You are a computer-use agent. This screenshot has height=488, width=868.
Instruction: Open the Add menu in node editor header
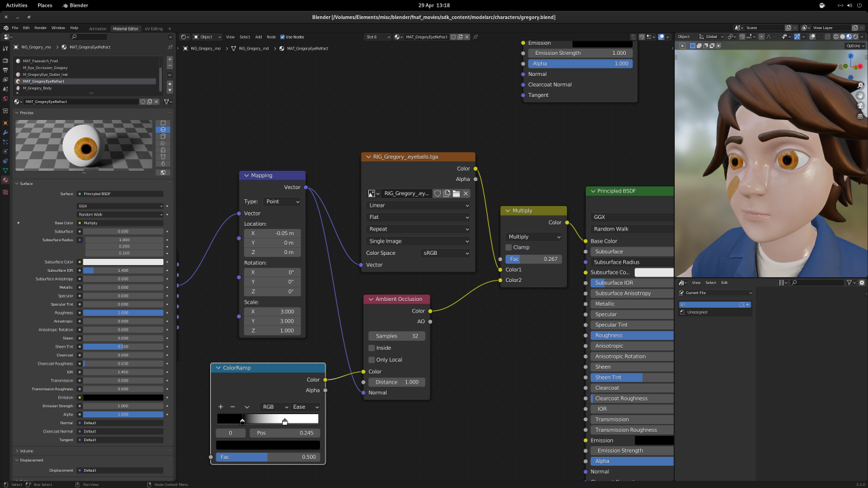tap(258, 37)
